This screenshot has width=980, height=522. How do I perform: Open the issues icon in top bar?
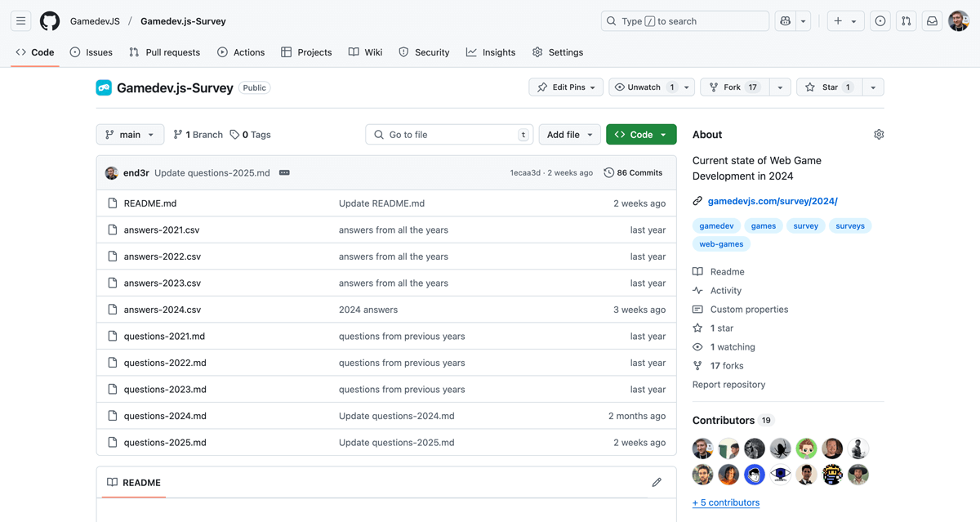(880, 21)
